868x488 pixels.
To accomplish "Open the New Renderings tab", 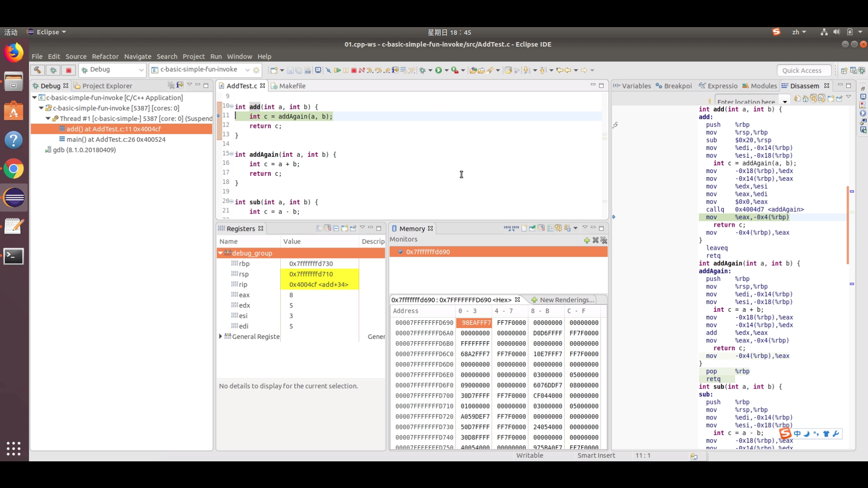I will click(x=562, y=300).
